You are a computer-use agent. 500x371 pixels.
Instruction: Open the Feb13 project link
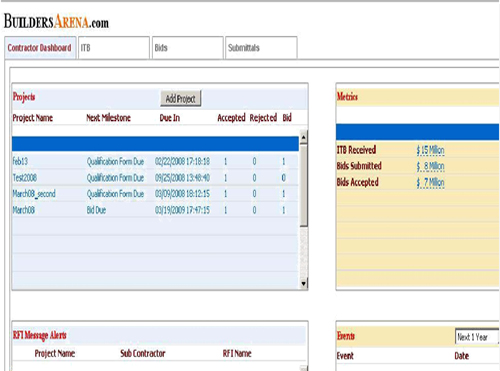[20, 161]
